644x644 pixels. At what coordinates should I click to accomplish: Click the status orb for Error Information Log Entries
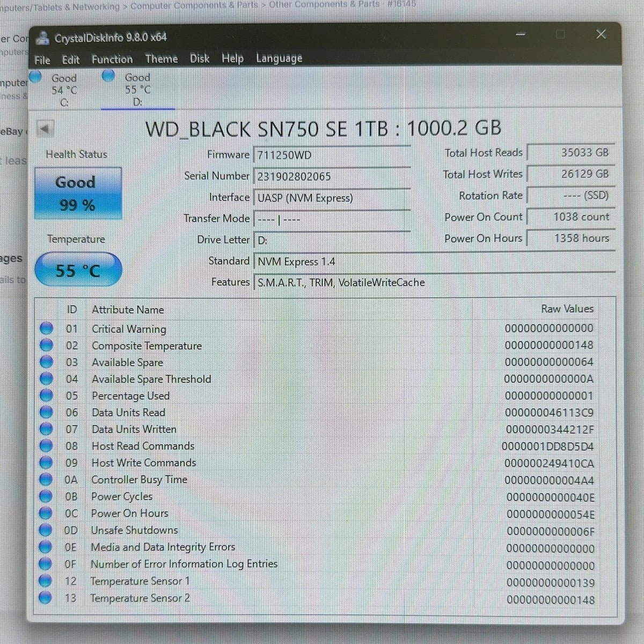coord(46,563)
